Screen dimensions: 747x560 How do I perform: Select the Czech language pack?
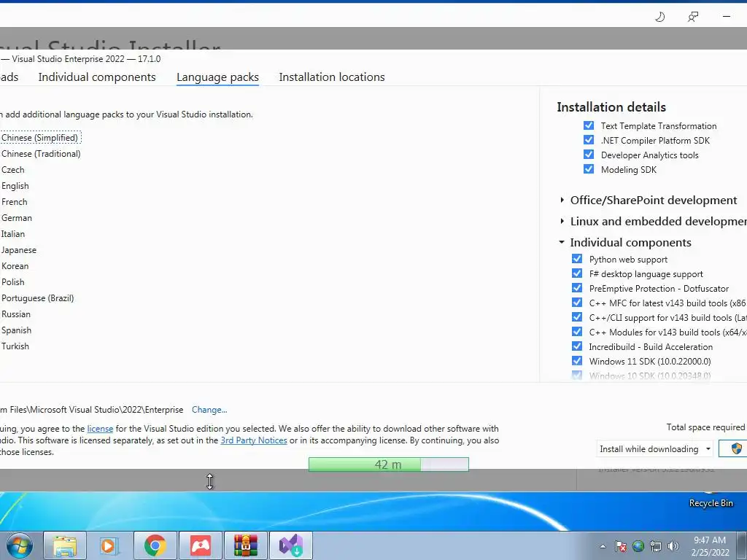click(x=13, y=170)
